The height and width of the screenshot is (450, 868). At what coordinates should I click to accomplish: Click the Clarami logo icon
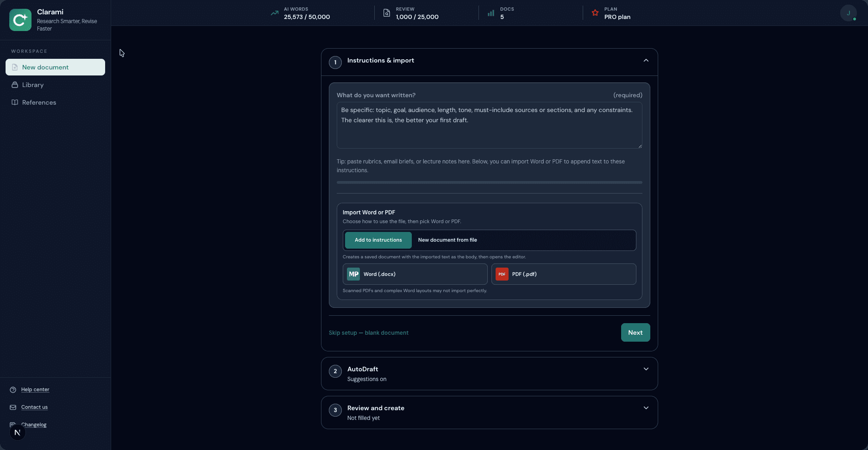pyautogui.click(x=19, y=19)
